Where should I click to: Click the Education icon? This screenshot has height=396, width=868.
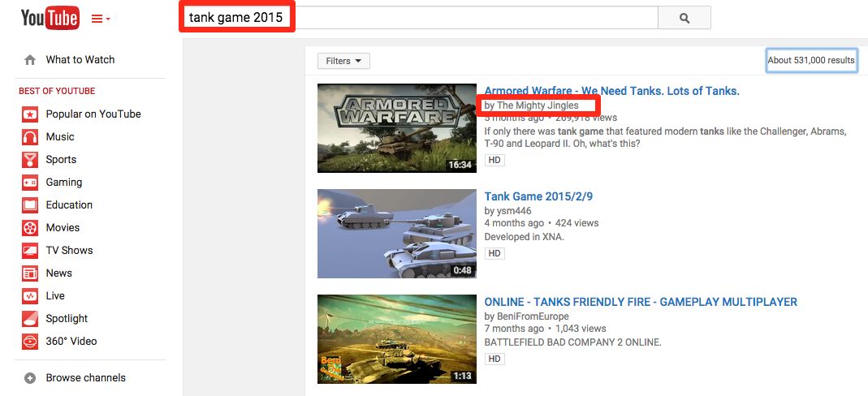pyautogui.click(x=30, y=205)
